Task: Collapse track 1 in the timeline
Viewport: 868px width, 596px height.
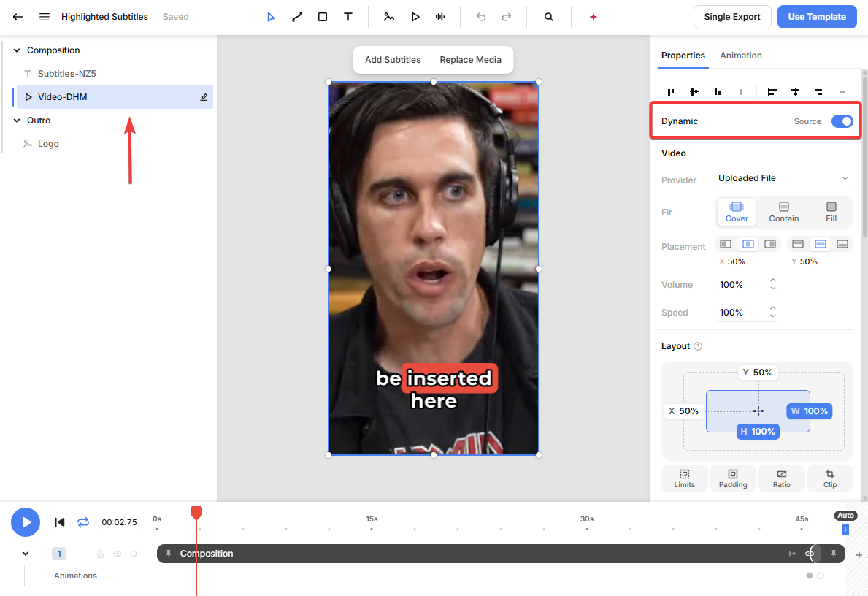Action: pyautogui.click(x=26, y=554)
